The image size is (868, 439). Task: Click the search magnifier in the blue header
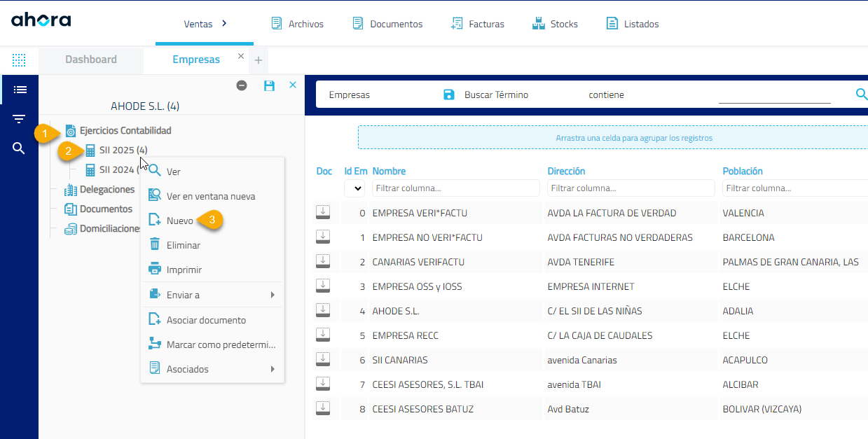click(x=862, y=95)
